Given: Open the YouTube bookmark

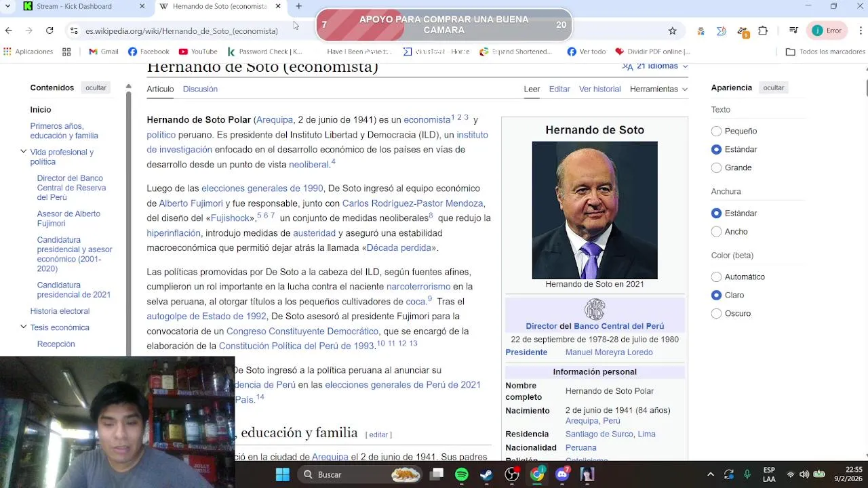Looking at the screenshot, I should pos(198,52).
